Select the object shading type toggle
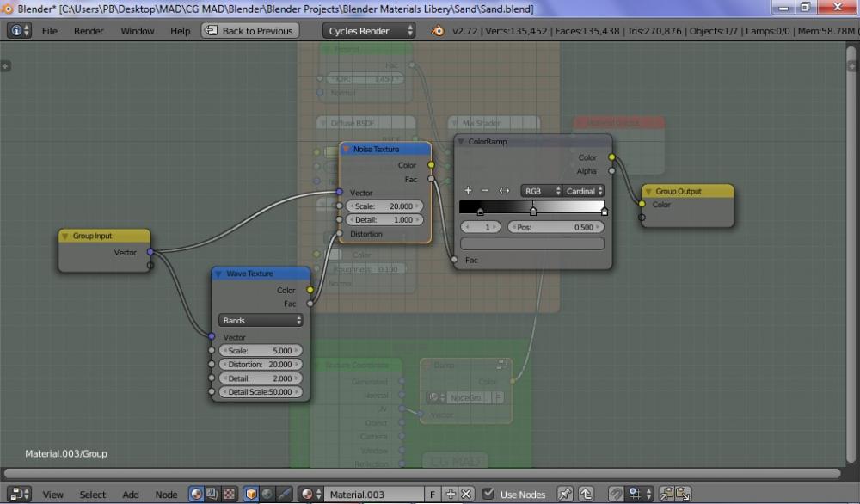This screenshot has width=860, height=504. coord(251,495)
